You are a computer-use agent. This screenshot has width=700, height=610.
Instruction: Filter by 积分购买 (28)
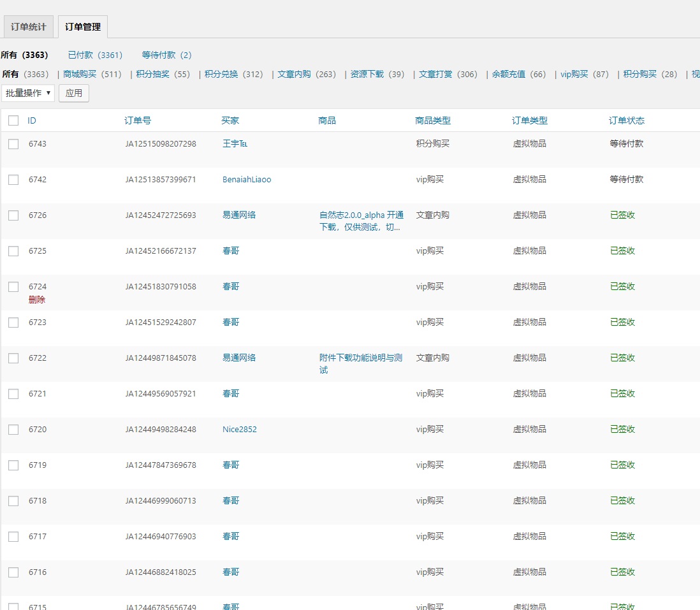(x=650, y=74)
